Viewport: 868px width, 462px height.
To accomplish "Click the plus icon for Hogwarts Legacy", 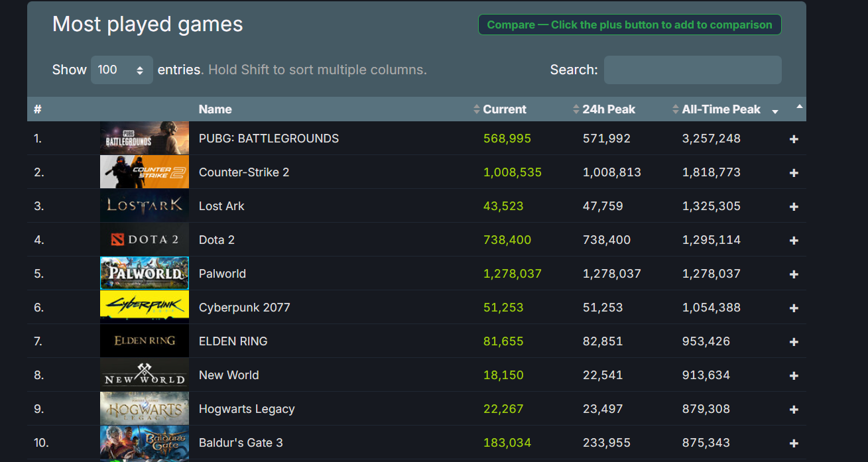I will (x=794, y=410).
